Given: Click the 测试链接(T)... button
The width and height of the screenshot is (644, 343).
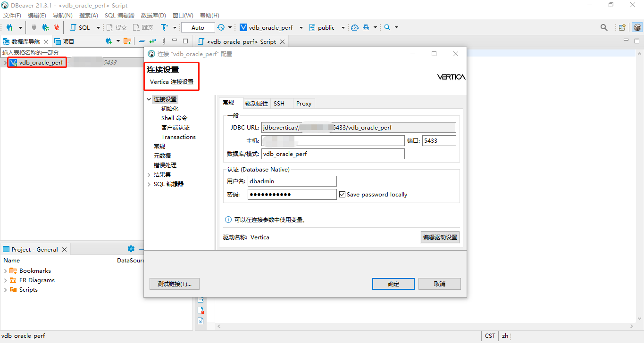Looking at the screenshot, I should tap(175, 284).
